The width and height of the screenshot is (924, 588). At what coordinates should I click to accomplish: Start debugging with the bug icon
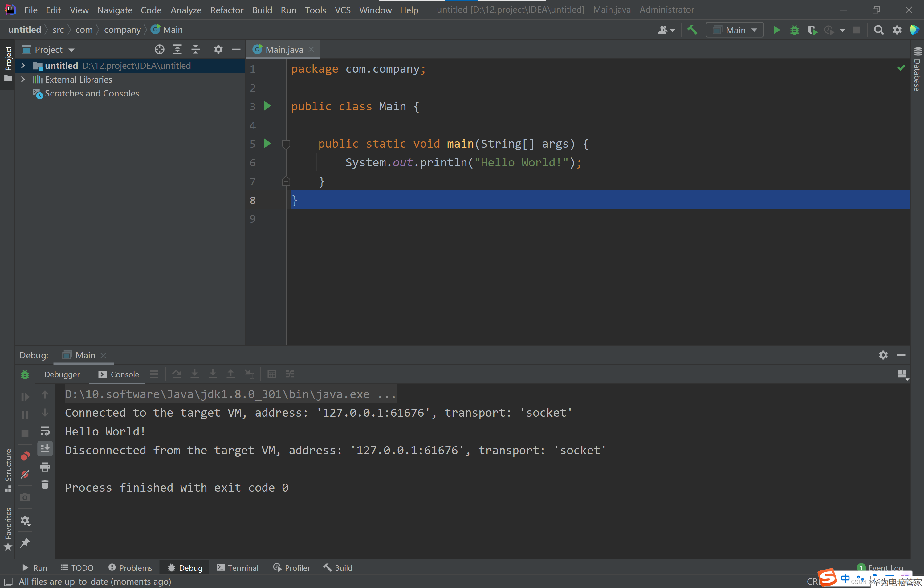coord(794,30)
